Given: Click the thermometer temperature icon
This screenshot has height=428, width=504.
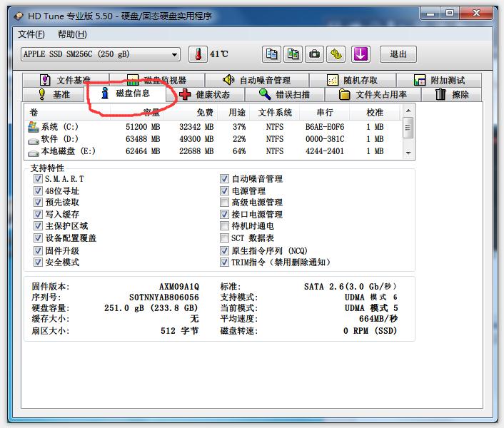Looking at the screenshot, I should point(198,54).
